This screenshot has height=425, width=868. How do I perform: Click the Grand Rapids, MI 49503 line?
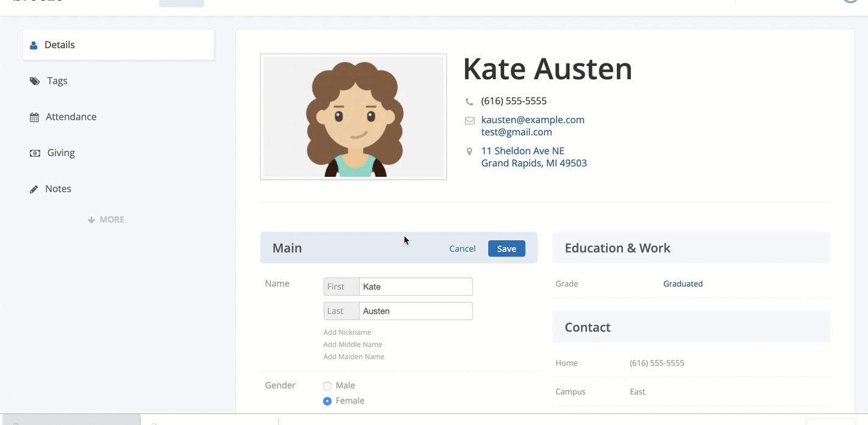(534, 163)
